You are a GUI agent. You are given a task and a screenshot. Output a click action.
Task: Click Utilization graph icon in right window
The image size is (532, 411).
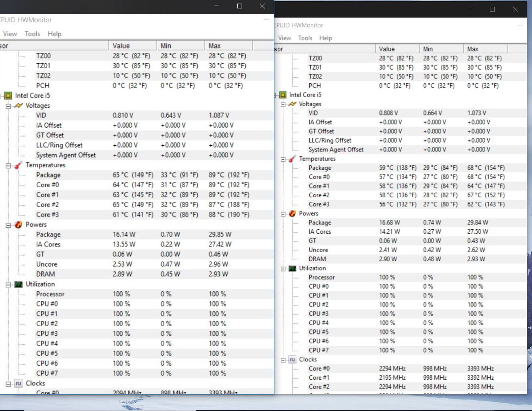coord(292,269)
